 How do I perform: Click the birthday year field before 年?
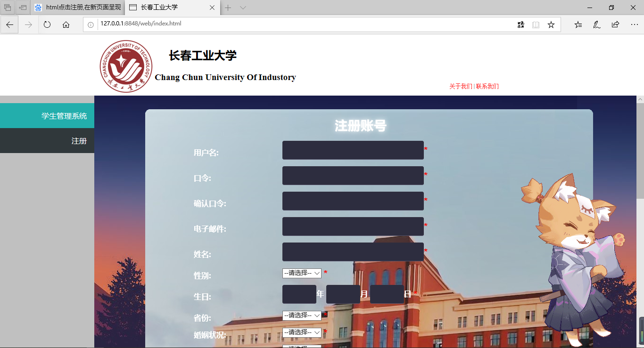pos(299,294)
